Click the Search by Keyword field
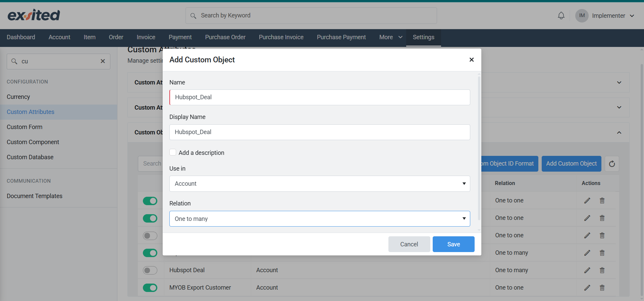This screenshot has height=301, width=644. click(311, 15)
